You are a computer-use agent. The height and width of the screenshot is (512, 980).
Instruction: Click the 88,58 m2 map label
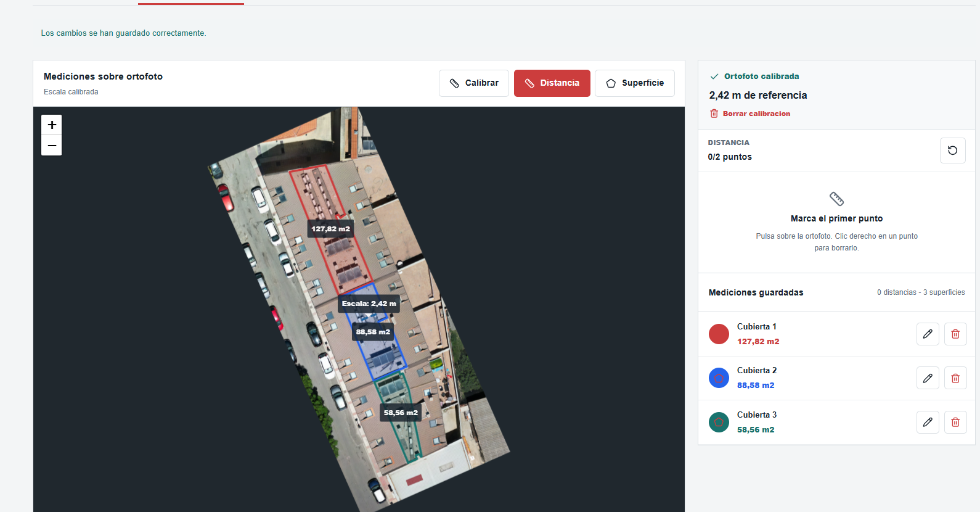(373, 332)
